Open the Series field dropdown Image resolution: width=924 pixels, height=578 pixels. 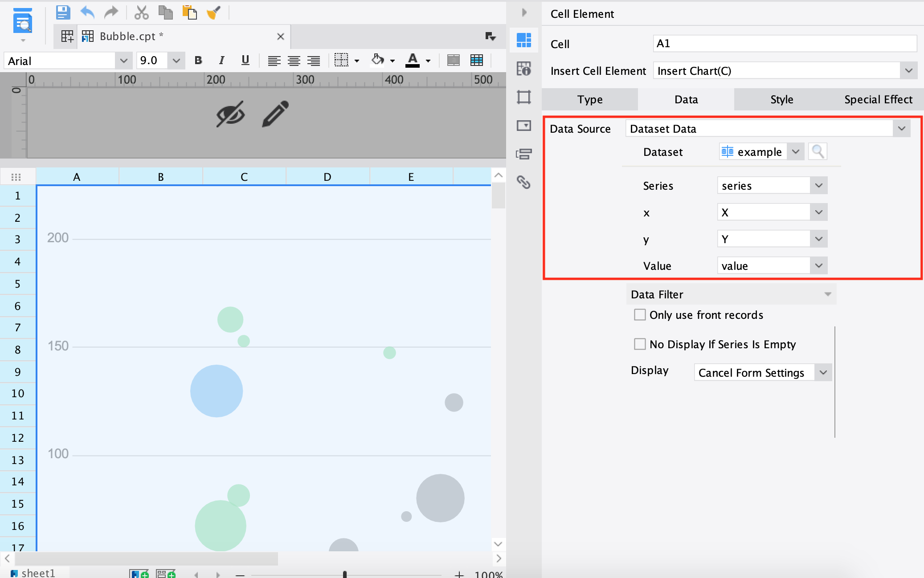coord(818,186)
